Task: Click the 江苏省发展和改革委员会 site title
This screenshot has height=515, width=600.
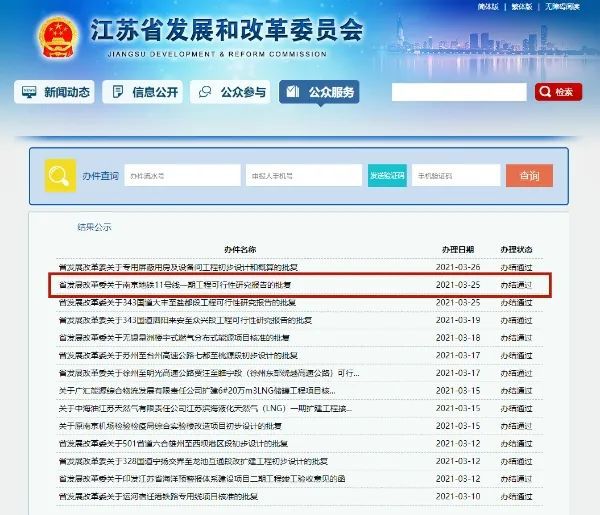Action: (x=227, y=30)
